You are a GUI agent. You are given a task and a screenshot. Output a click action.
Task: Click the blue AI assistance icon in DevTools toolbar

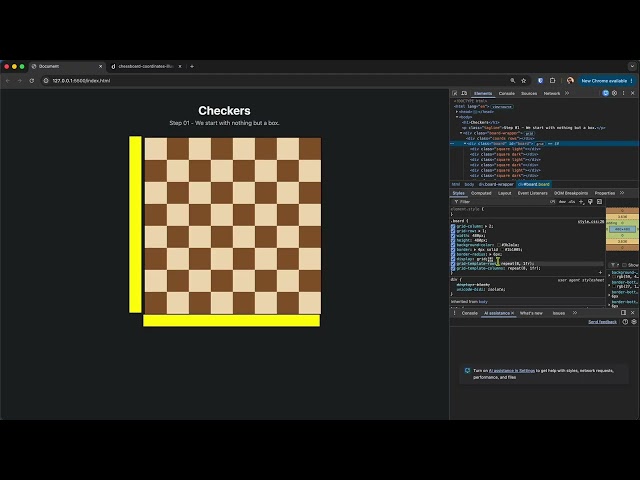click(606, 93)
